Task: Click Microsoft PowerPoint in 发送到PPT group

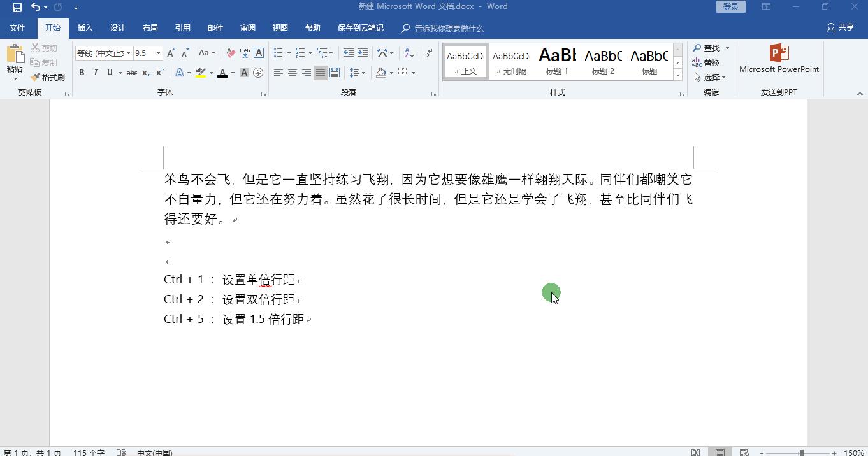Action: pyautogui.click(x=778, y=61)
